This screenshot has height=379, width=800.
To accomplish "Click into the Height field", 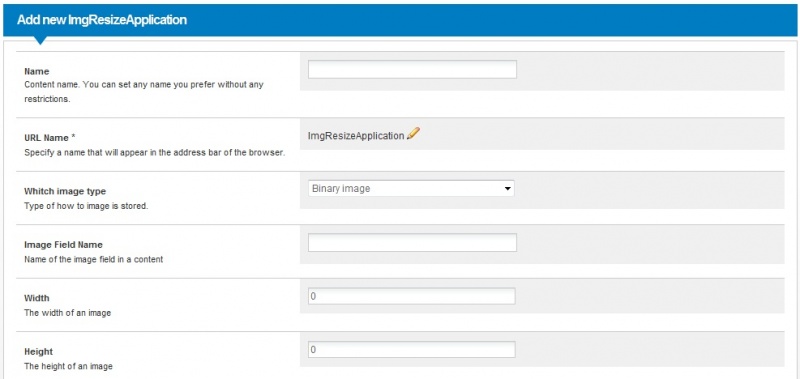I will point(411,349).
